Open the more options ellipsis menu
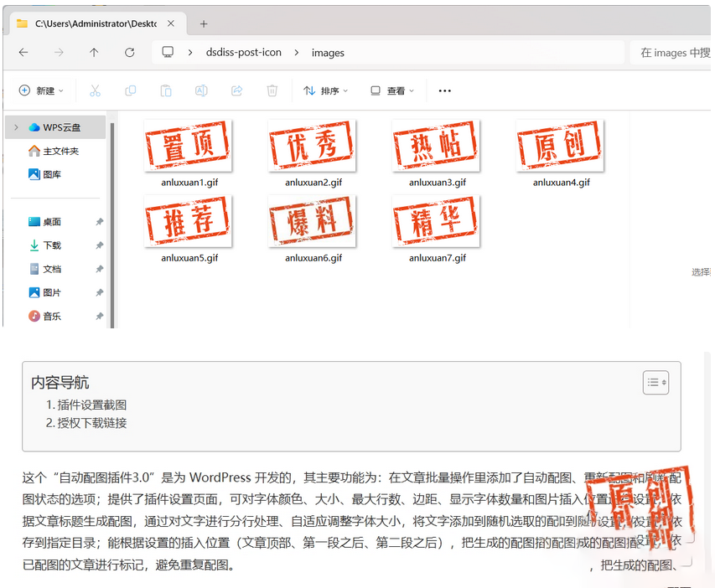715x588 pixels. (445, 90)
